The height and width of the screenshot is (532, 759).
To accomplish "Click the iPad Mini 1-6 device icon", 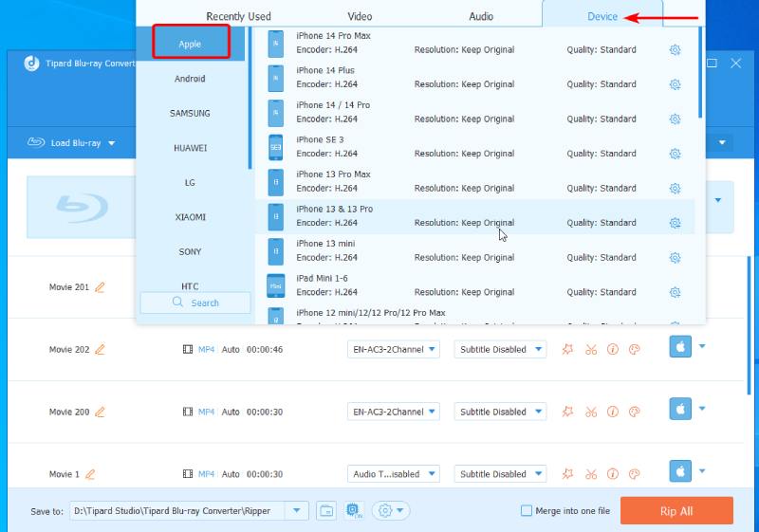I will [x=275, y=285].
